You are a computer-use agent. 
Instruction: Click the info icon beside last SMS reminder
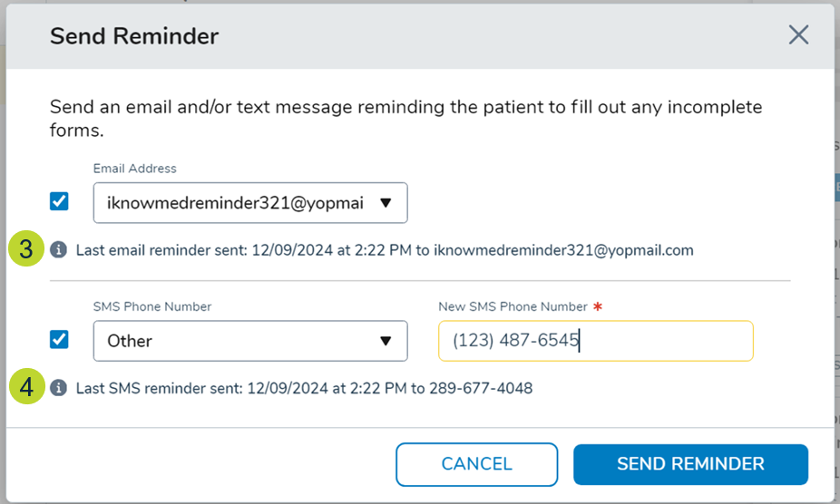59,388
